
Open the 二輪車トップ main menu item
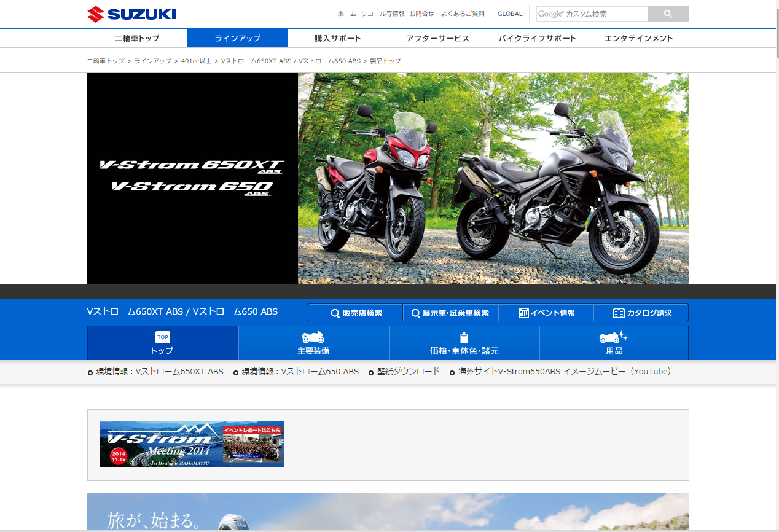point(137,38)
